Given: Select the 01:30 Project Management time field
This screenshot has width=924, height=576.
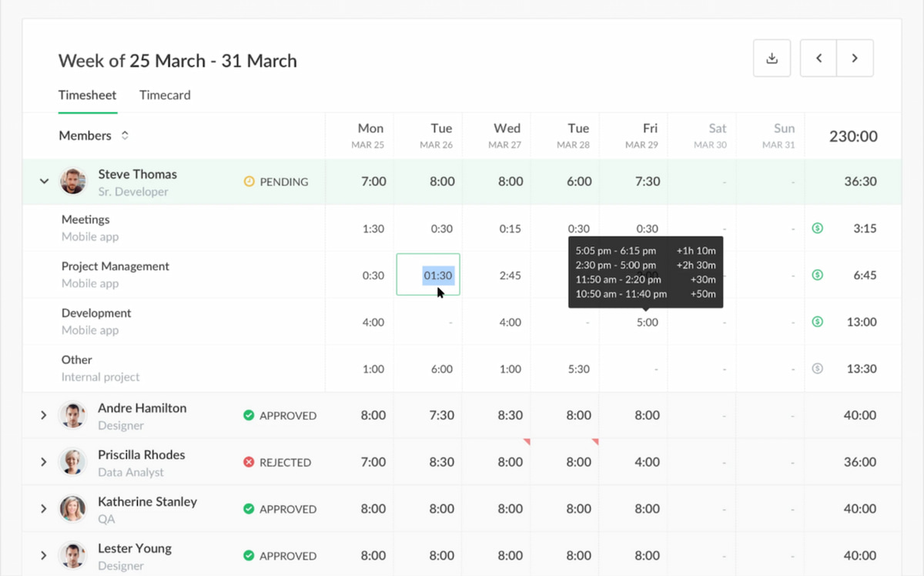Looking at the screenshot, I should point(428,275).
